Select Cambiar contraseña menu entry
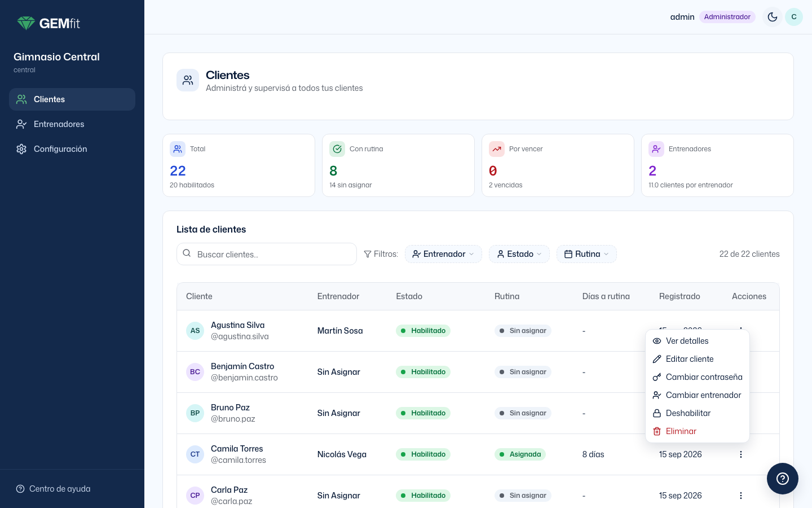Image resolution: width=812 pixels, height=508 pixels. (x=698, y=377)
